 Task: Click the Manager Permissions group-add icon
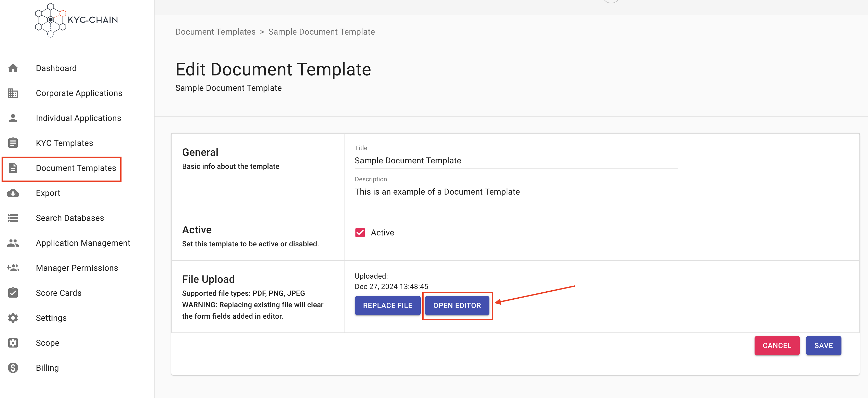coord(13,268)
